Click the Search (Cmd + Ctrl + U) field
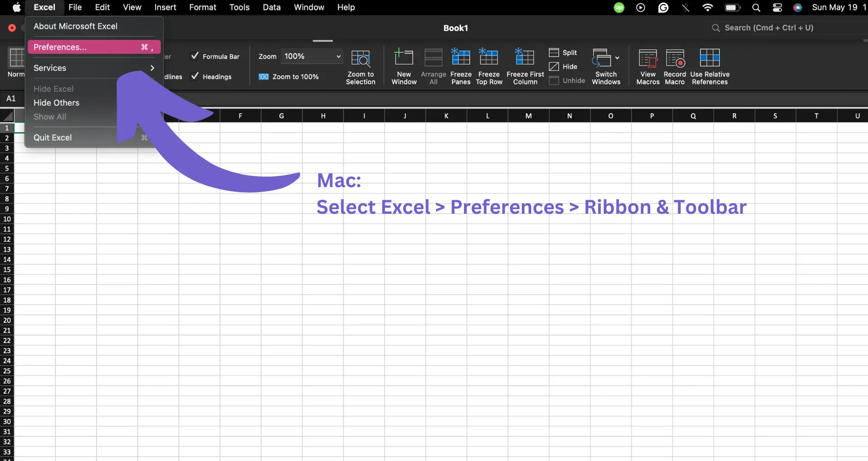 click(x=788, y=28)
